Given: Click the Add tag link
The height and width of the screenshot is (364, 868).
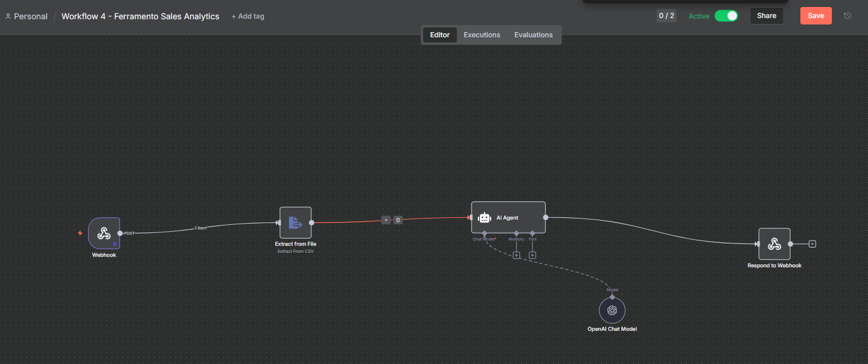Looking at the screenshot, I should point(248,16).
